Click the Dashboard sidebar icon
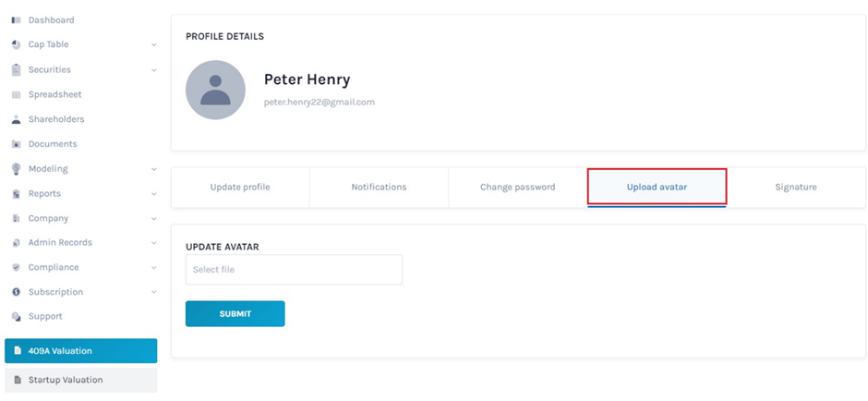Screen dimensions: 868x401 click(x=16, y=20)
